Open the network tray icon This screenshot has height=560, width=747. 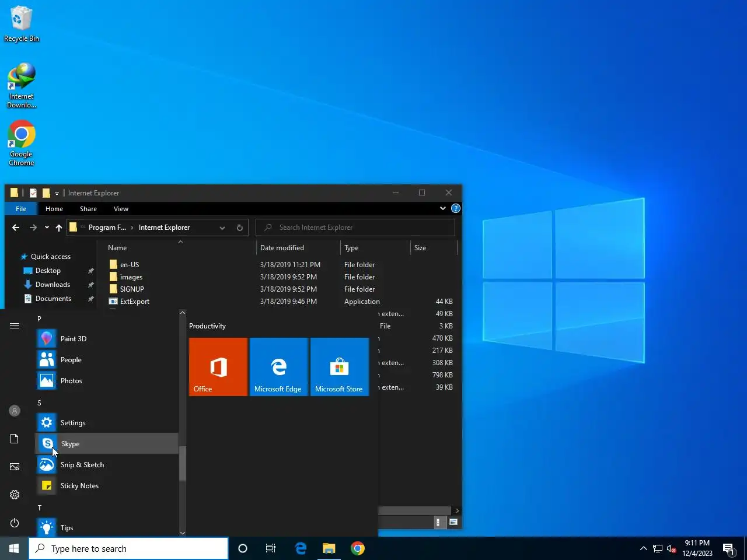(x=658, y=548)
